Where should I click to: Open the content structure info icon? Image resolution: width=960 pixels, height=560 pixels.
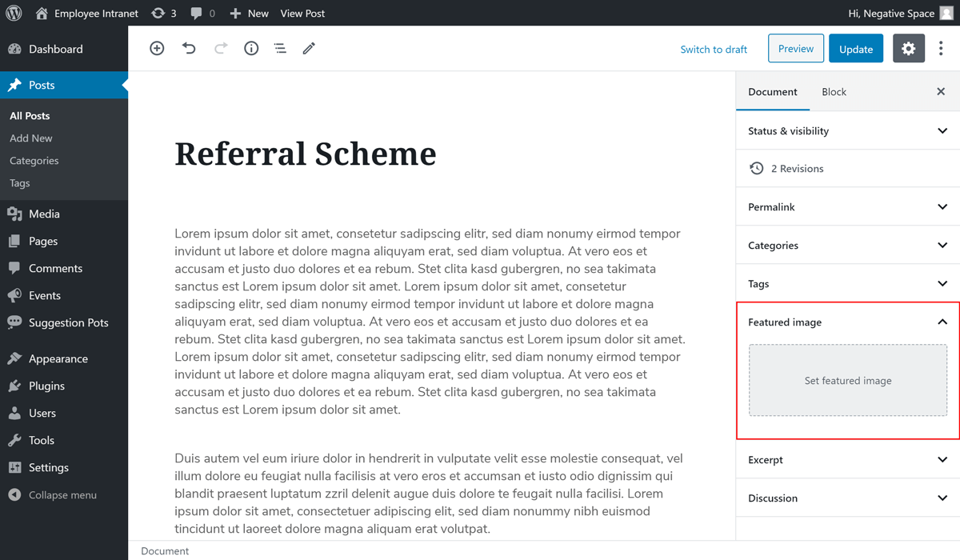point(251,49)
